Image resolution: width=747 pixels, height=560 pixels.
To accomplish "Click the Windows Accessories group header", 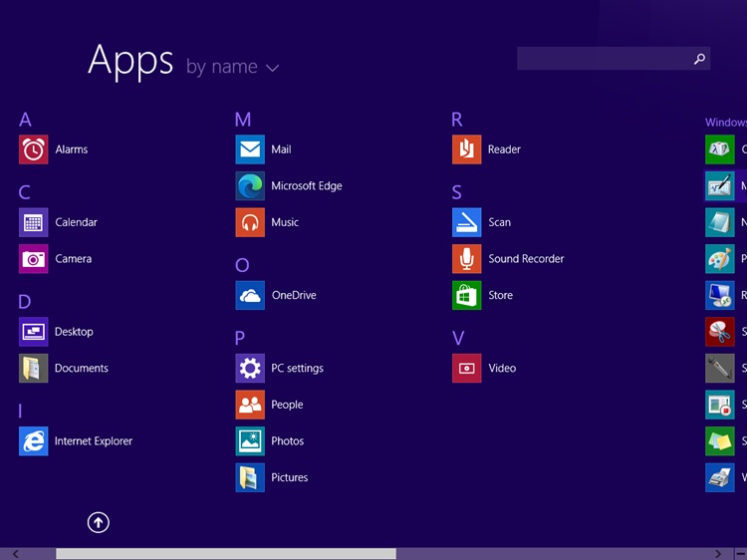I will (726, 123).
